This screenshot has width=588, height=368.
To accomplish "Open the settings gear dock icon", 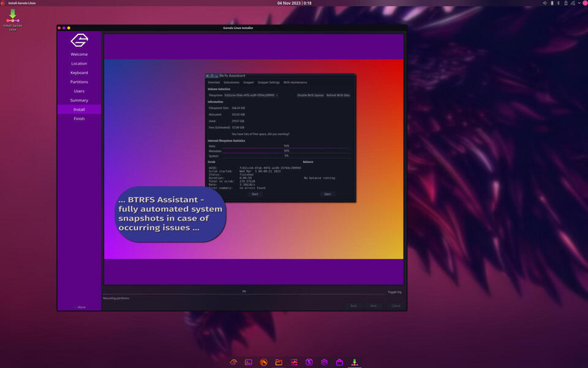I will pos(325,362).
